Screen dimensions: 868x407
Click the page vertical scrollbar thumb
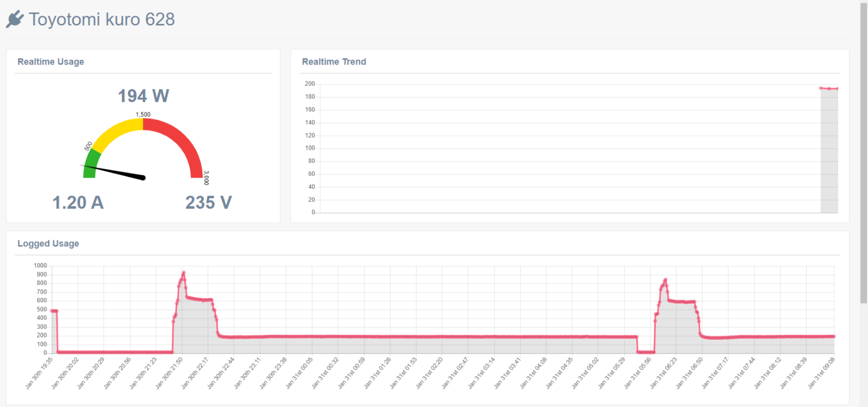pyautogui.click(x=864, y=154)
